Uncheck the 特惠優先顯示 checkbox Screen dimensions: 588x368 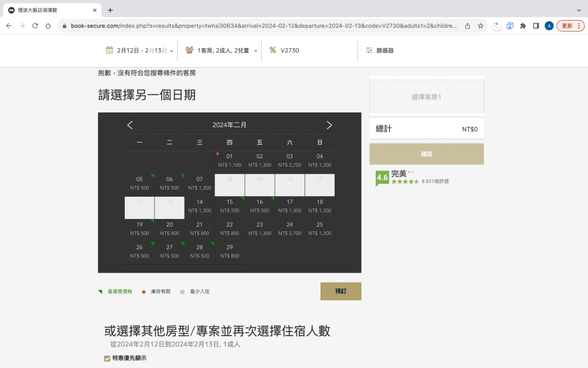[106, 358]
